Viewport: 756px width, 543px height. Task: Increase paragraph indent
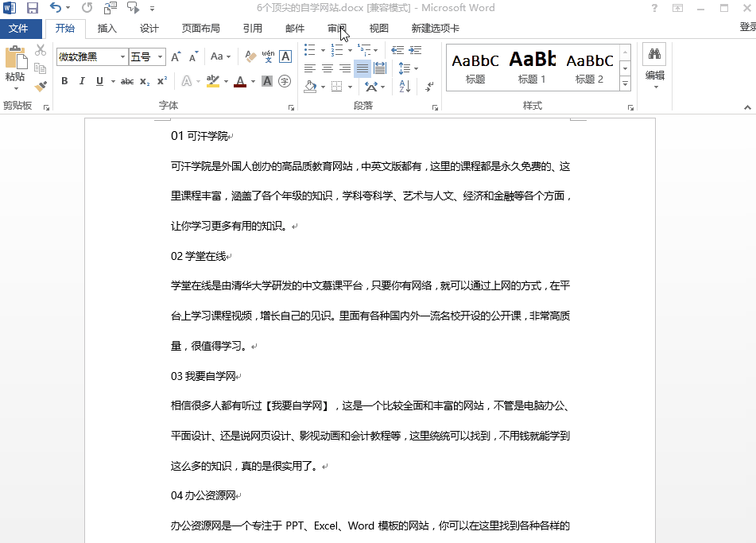415,50
